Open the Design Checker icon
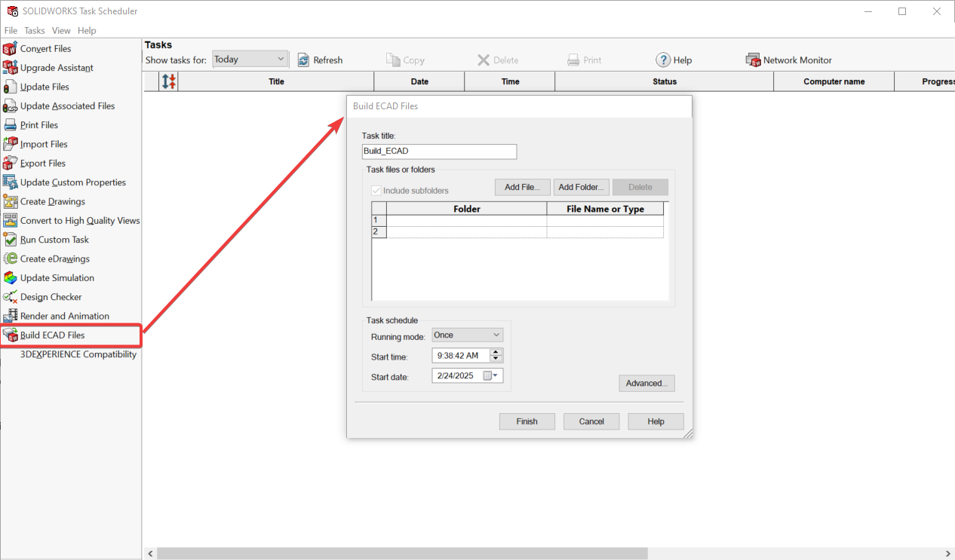Viewport: 955px width, 560px height. pyautogui.click(x=10, y=297)
